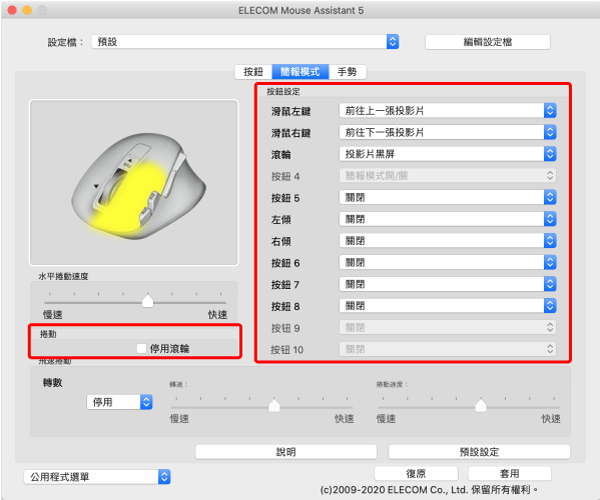The image size is (600, 500).
Task: Click the copyright ELECOM text
Action: pos(429,490)
